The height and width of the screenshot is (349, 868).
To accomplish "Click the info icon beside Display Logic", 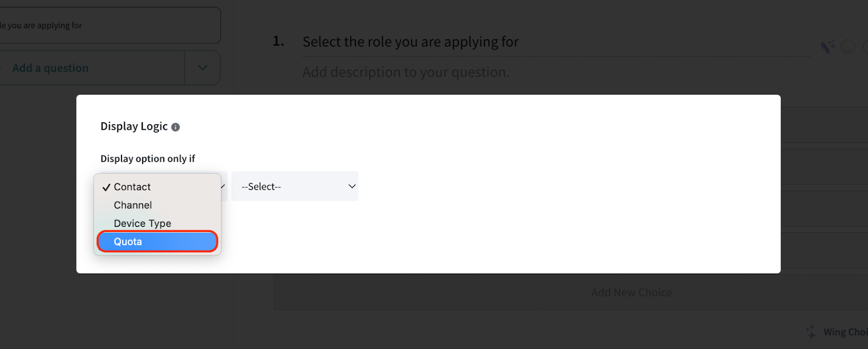I will coord(175,127).
